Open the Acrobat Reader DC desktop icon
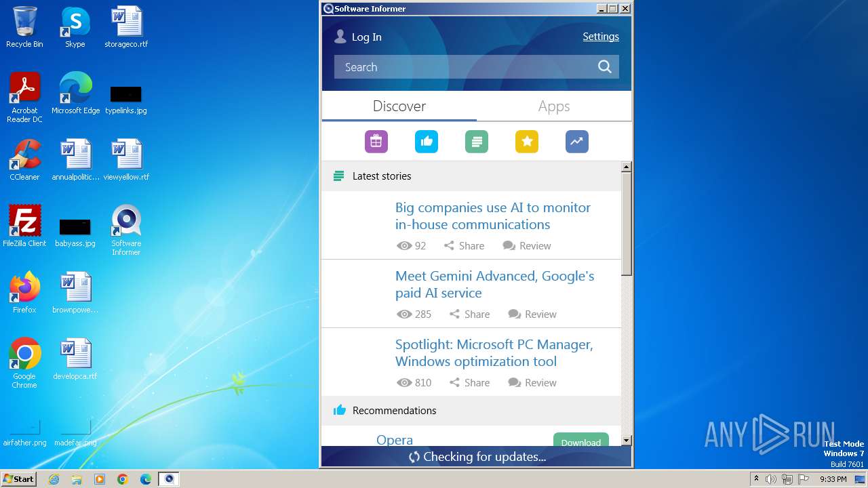The width and height of the screenshot is (868, 488). 24,98
